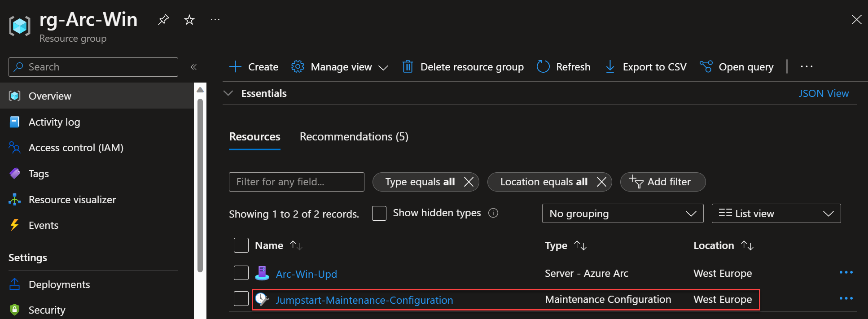Click Delete resource group
868x319 pixels.
coord(463,67)
